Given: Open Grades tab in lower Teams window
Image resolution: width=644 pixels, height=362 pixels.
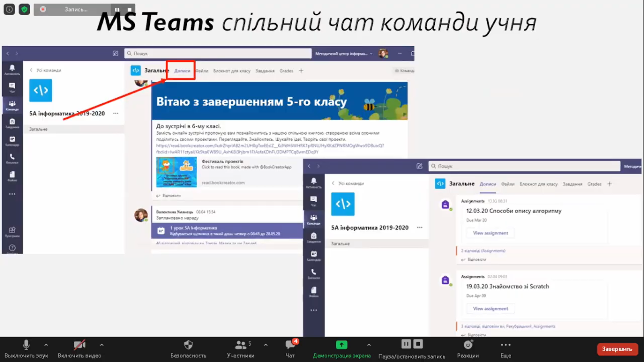Looking at the screenshot, I should click(x=594, y=184).
